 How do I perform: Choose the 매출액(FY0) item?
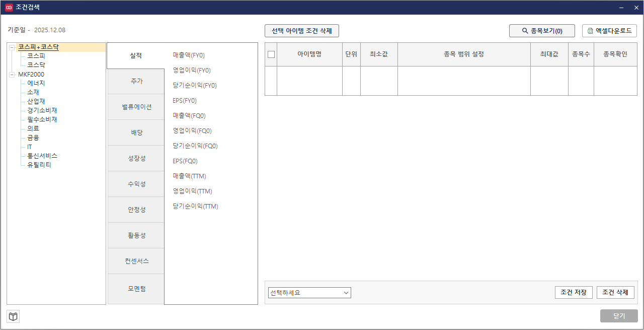pyautogui.click(x=189, y=55)
